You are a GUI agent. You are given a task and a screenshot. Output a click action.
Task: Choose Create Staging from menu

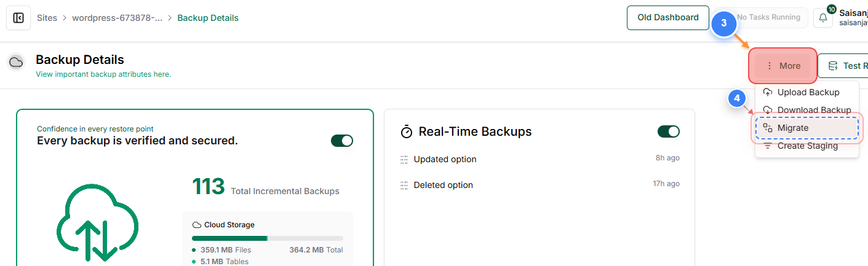pyautogui.click(x=806, y=146)
